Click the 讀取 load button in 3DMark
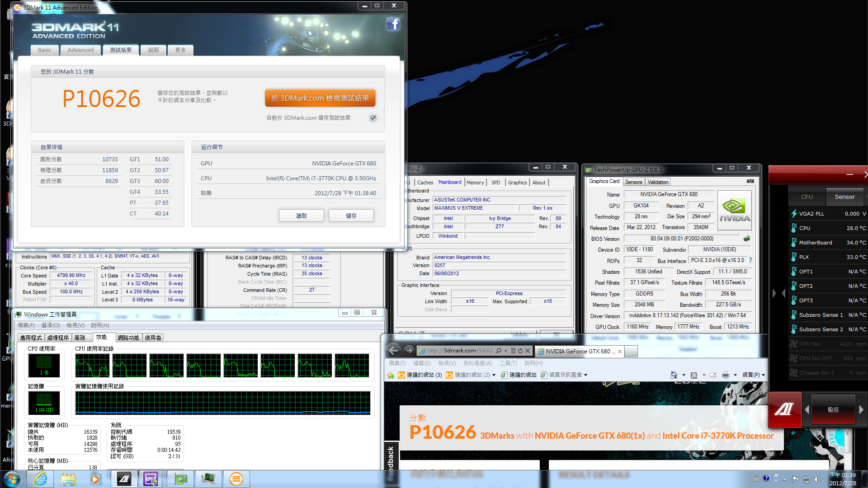Viewport: 868px width, 488px height. (x=302, y=216)
